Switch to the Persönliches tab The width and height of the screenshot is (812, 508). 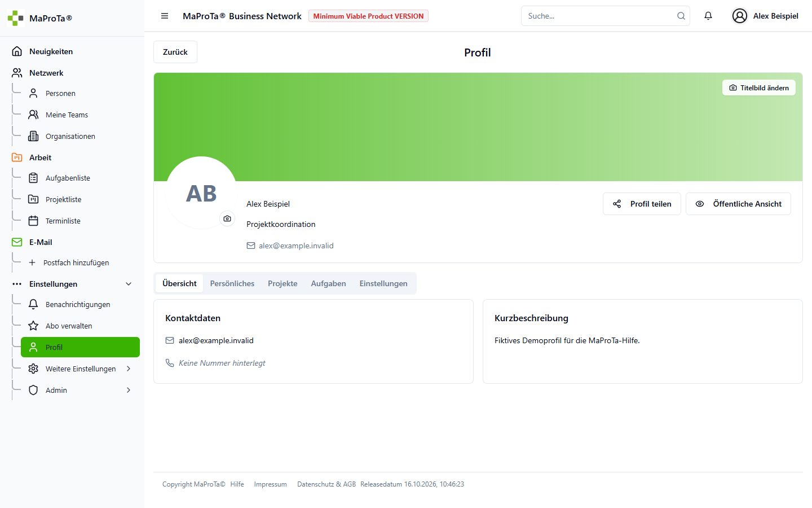coord(232,283)
